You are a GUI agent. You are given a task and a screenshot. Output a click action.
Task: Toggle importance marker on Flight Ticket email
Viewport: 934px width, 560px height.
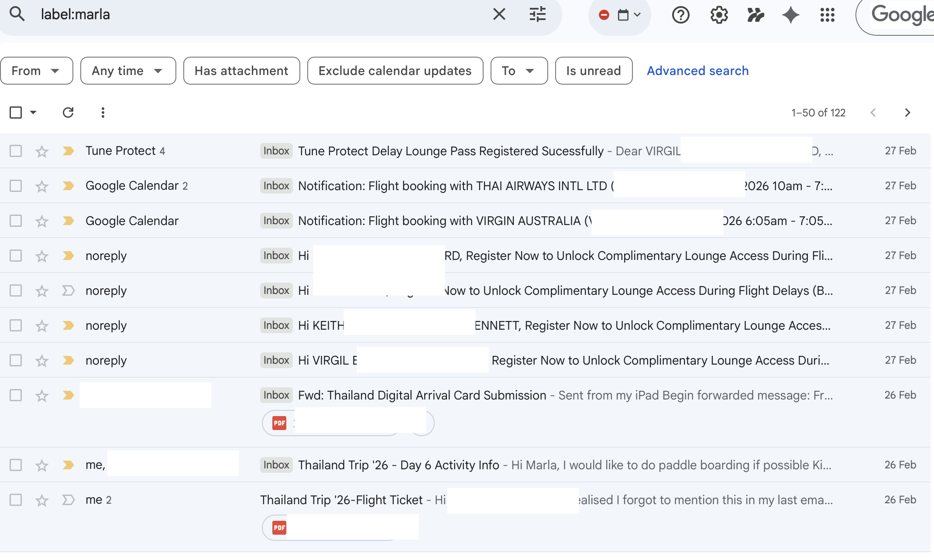[68, 500]
